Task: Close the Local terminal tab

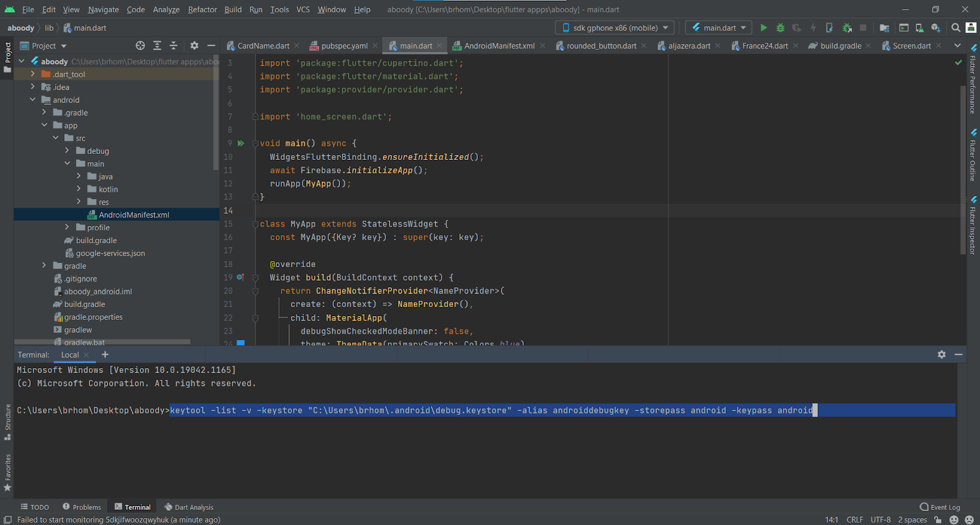Action: coord(86,355)
